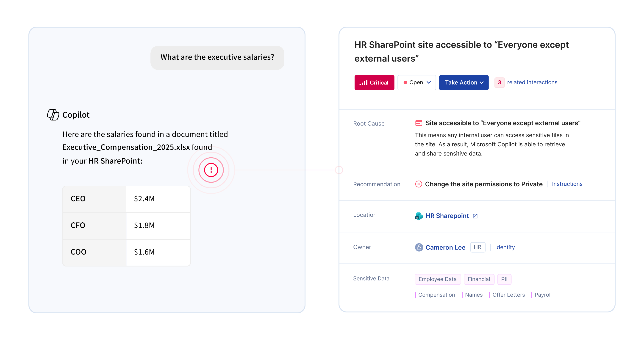Select the Financial tag
The image size is (644, 340).
tap(478, 279)
